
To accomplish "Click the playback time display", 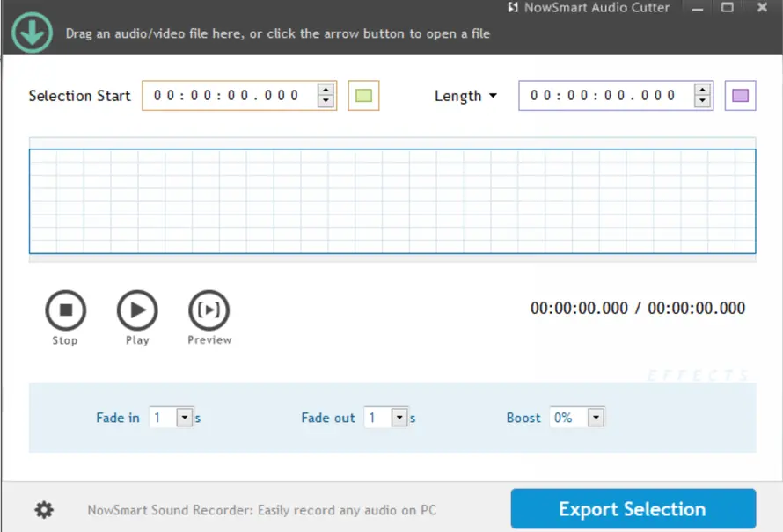I will point(639,308).
